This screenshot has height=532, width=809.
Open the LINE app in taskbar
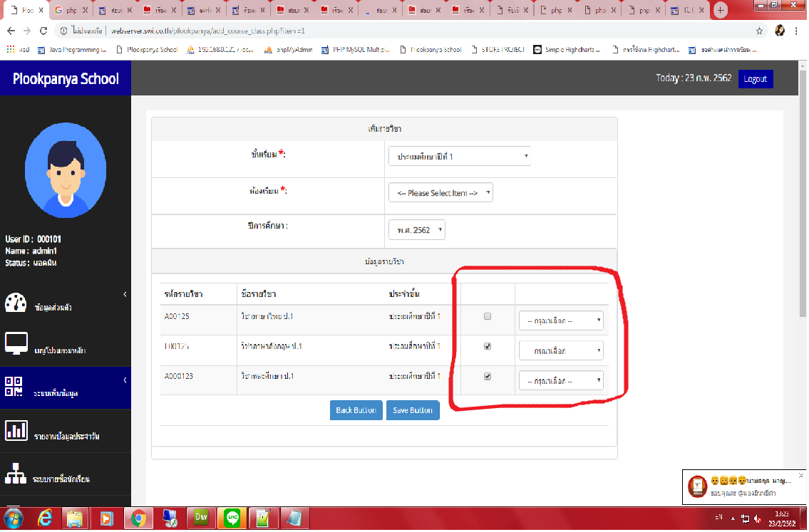click(232, 518)
